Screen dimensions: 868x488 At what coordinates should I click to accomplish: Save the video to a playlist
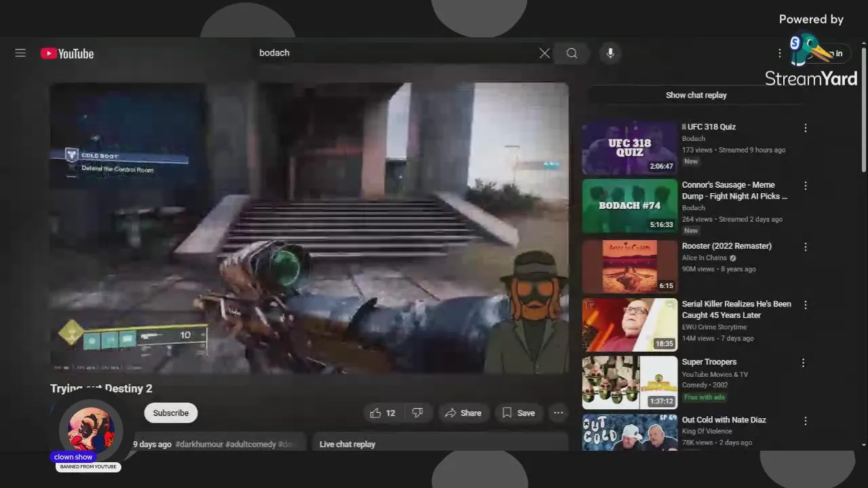[x=519, y=413]
